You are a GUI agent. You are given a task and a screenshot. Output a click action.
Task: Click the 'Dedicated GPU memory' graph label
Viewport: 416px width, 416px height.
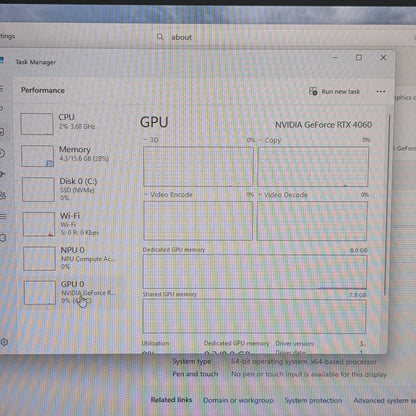pos(174,250)
